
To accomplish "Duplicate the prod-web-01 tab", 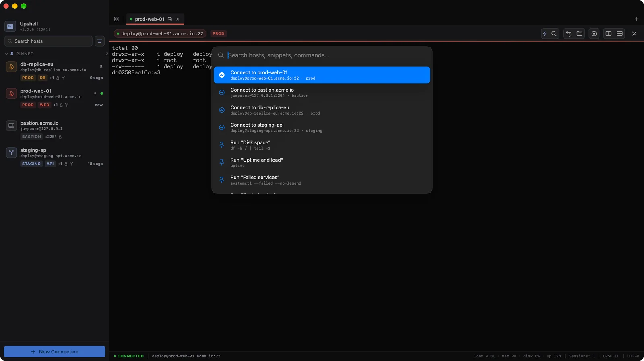I will pyautogui.click(x=170, y=19).
